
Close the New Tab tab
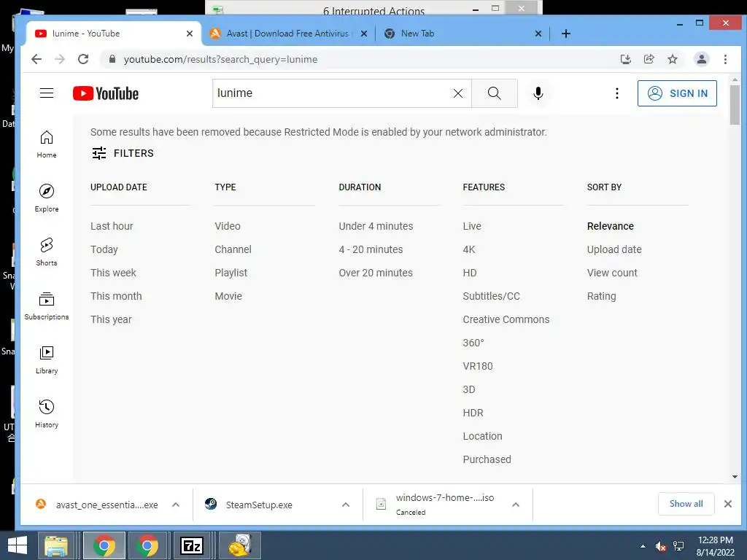coord(538,34)
